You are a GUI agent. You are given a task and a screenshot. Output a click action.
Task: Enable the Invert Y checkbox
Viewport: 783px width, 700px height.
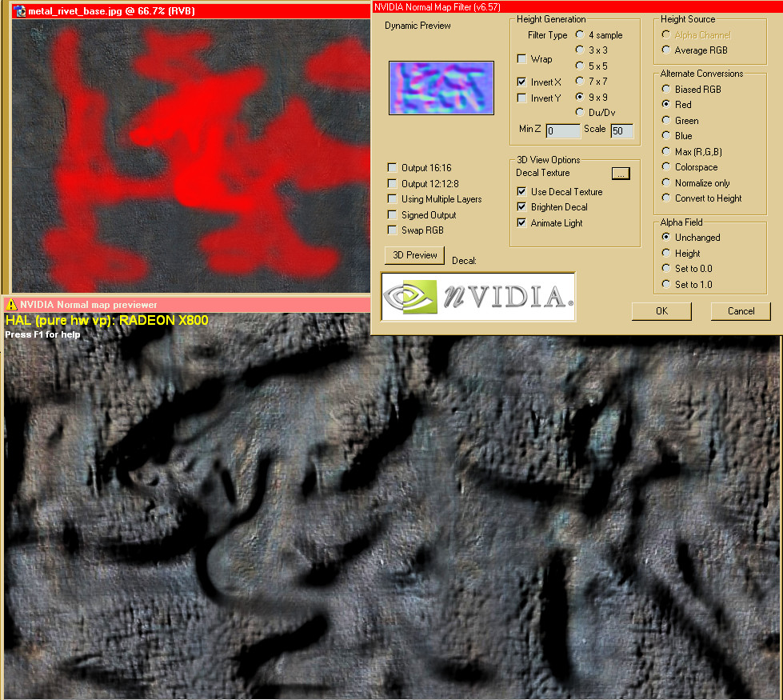pyautogui.click(x=521, y=98)
